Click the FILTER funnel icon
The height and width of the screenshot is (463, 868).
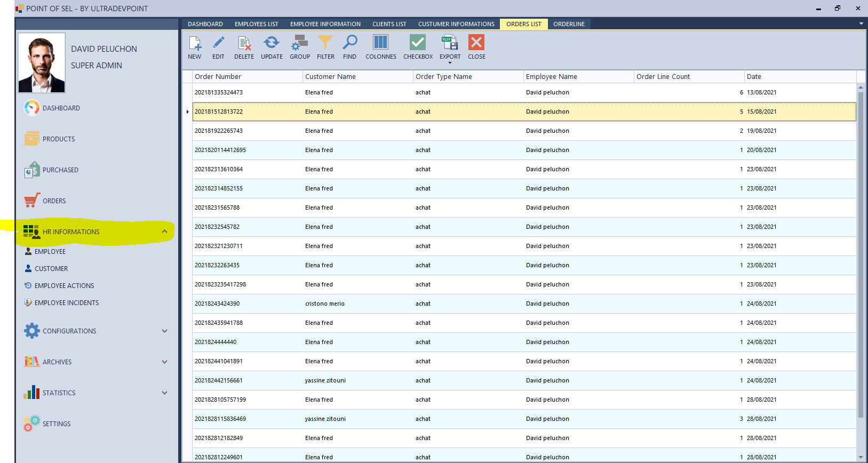point(325,43)
